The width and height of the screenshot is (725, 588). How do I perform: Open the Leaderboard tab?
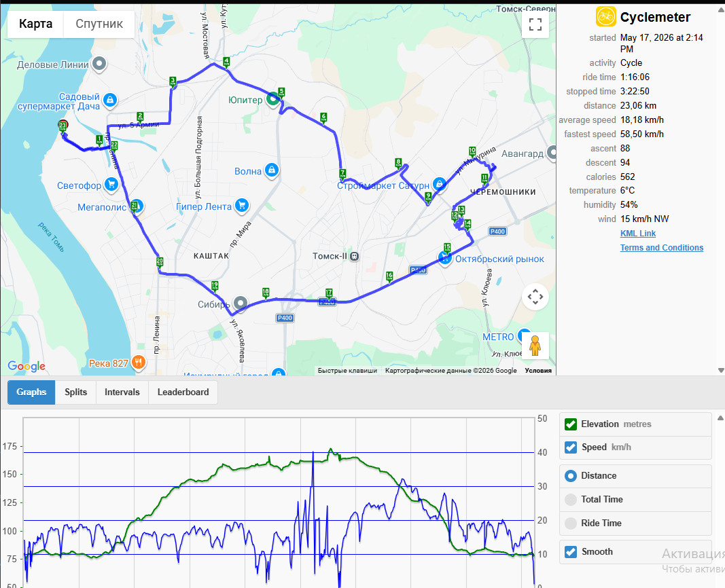183,392
